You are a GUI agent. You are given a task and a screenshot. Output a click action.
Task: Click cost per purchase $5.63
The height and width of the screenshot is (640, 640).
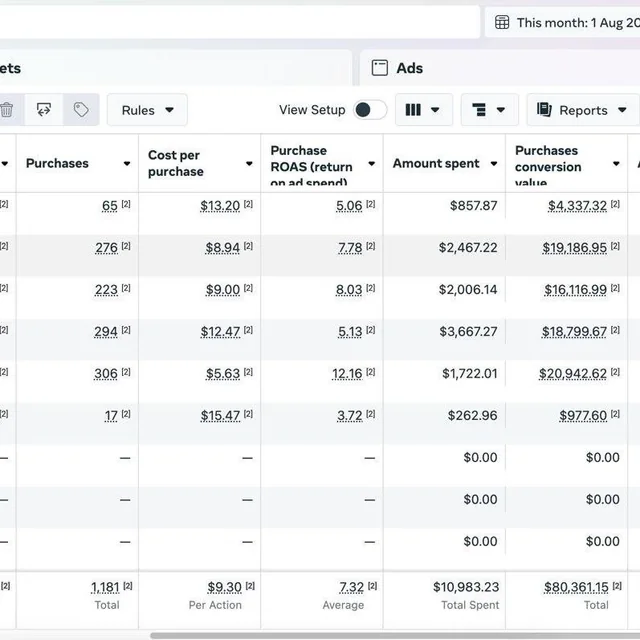(x=223, y=374)
